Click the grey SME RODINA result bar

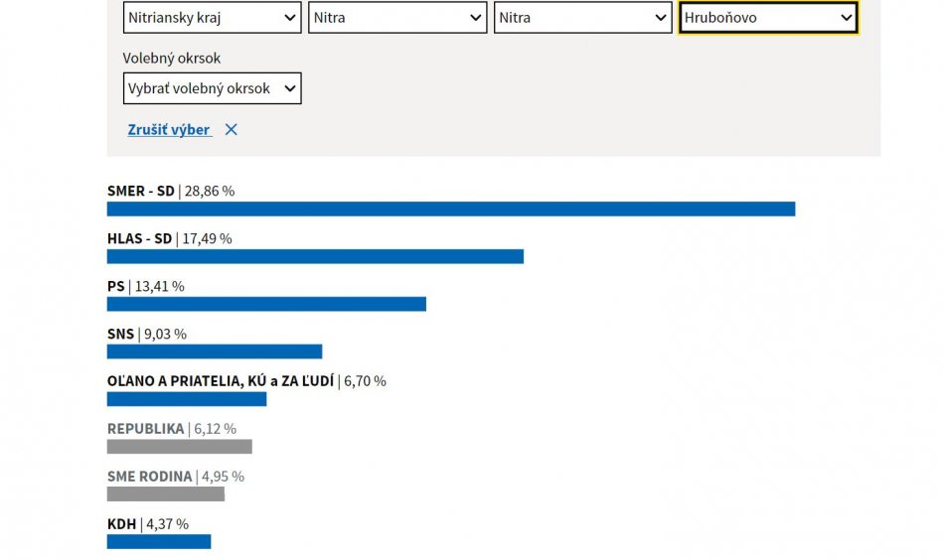(x=165, y=493)
